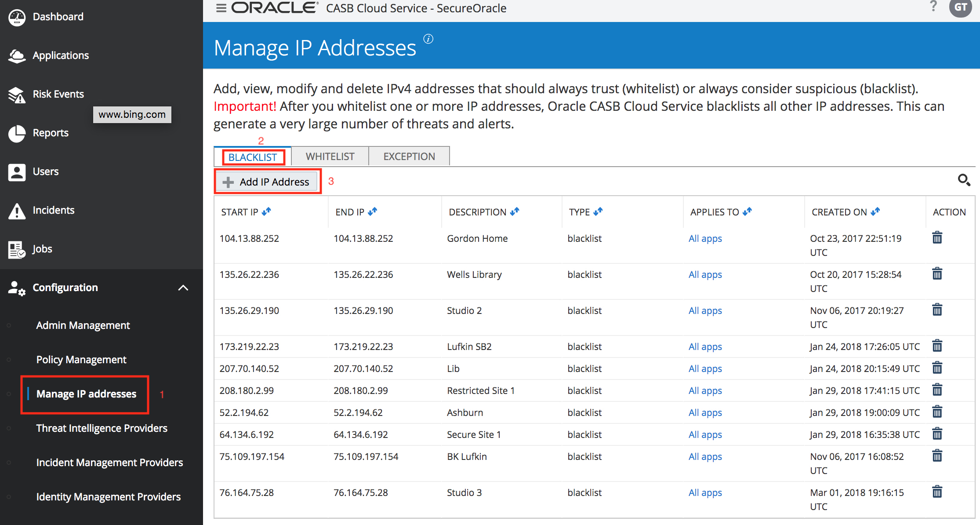Open All apps link for Restricted Site 1
Screen dimensions: 980x525
705,391
